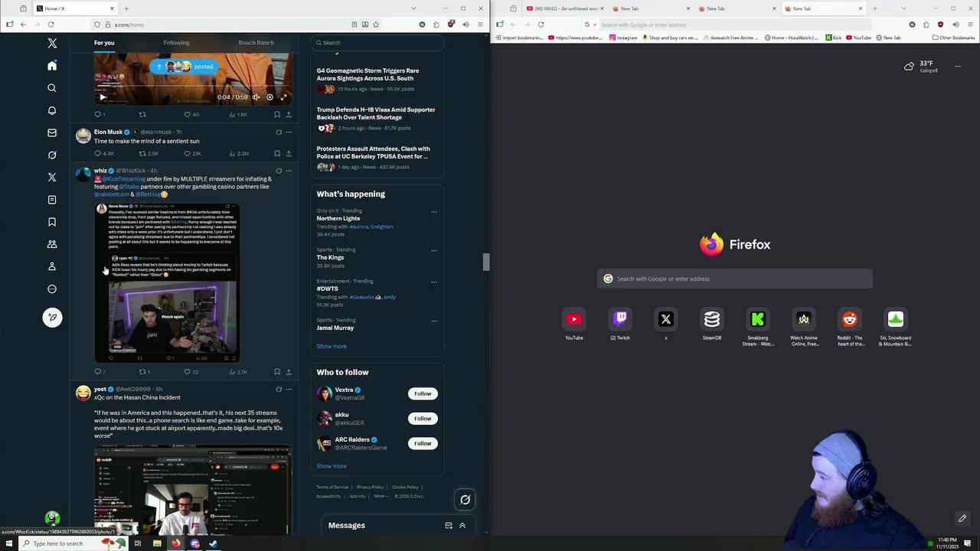Open more options on yeet's post
This screenshot has width=980, height=551.
tap(289, 390)
